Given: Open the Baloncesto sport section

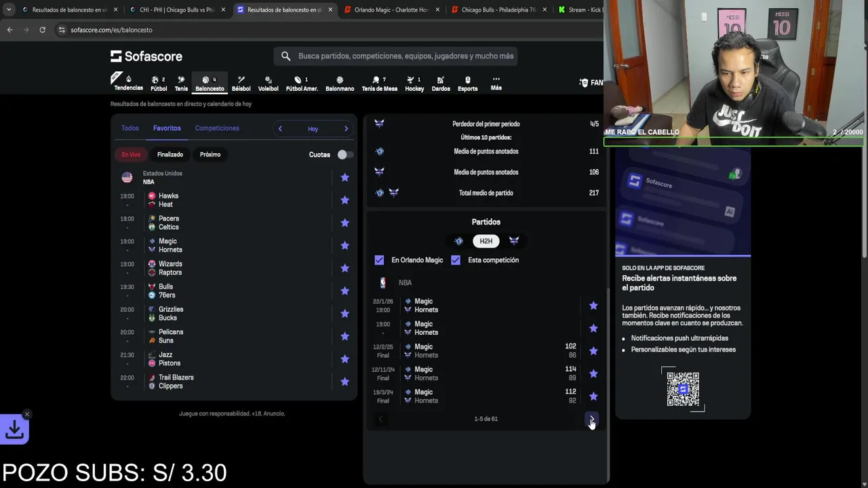Looking at the screenshot, I should point(210,83).
